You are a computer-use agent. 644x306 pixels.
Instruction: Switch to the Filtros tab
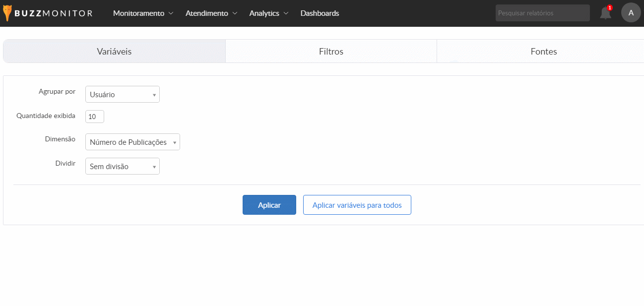click(x=331, y=52)
